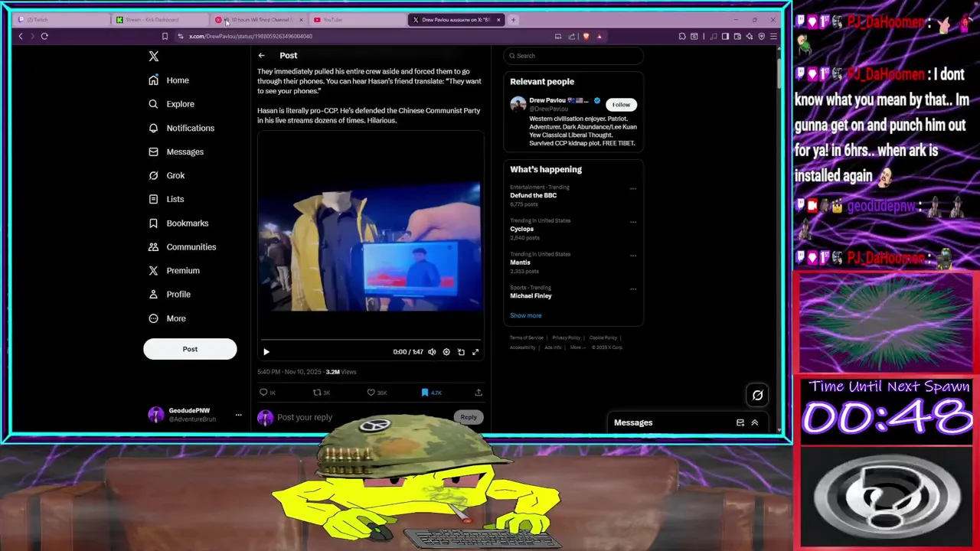Compose new message in Messages drawer
Screen dimensions: 980x551
point(740,422)
